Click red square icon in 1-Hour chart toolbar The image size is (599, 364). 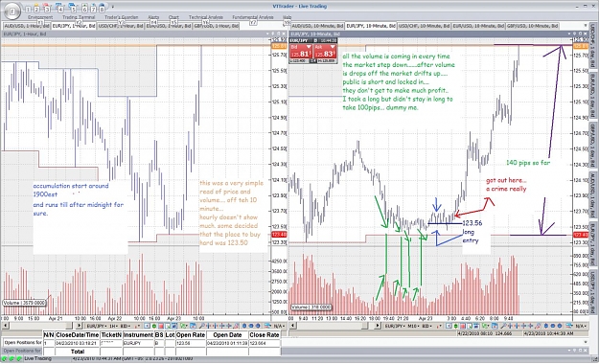point(161,326)
